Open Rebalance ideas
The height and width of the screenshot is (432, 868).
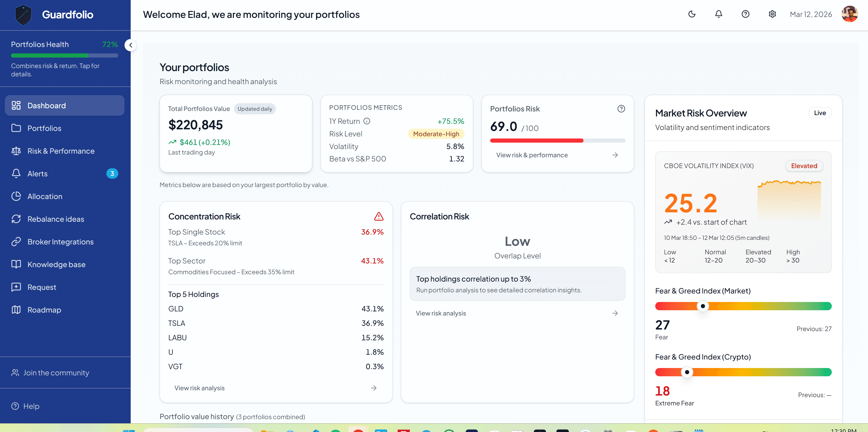(x=65, y=219)
